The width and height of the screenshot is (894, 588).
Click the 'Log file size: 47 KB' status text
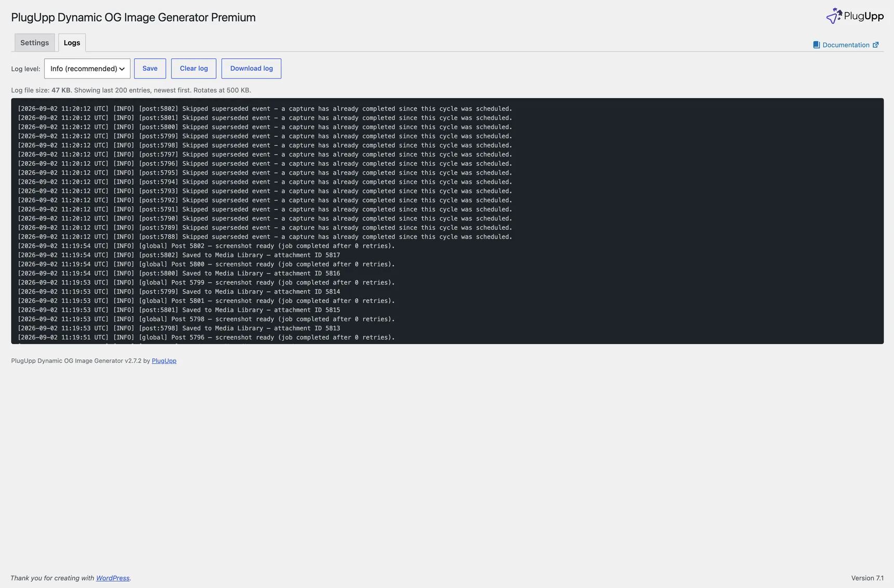[x=41, y=90]
